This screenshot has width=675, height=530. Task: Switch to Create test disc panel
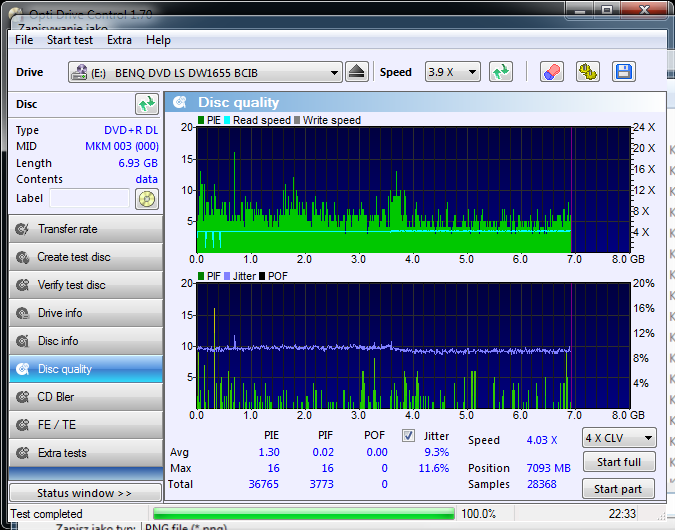[86, 257]
